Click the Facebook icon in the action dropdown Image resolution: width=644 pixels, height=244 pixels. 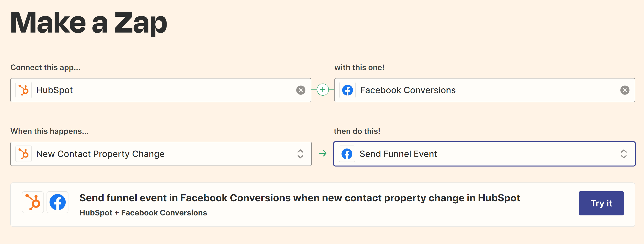point(347,154)
